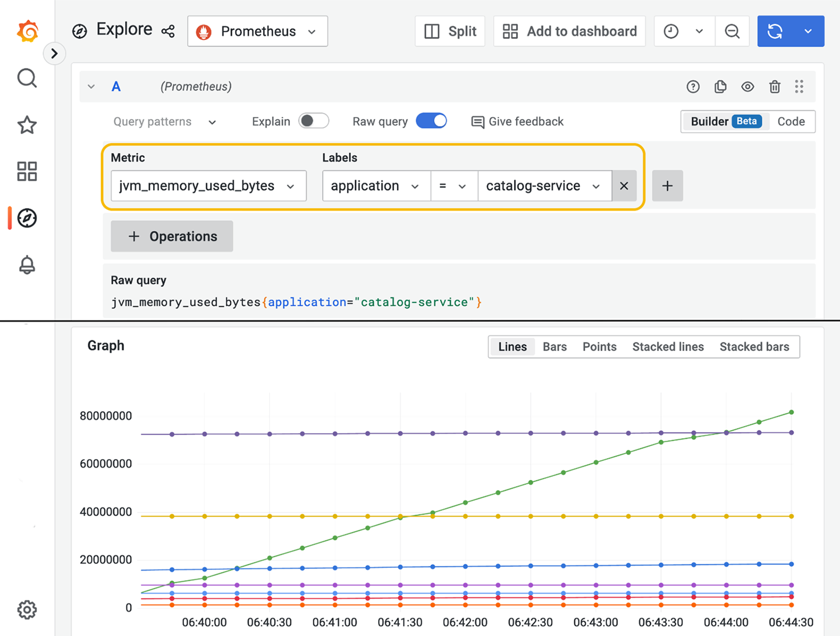Open the Query patterns dropdown
Image resolution: width=840 pixels, height=636 pixels.
click(164, 122)
